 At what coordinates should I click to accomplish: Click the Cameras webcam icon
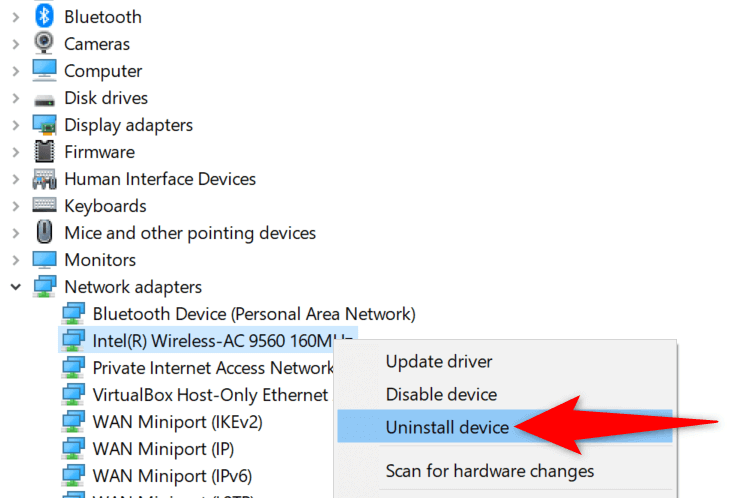coord(45,44)
